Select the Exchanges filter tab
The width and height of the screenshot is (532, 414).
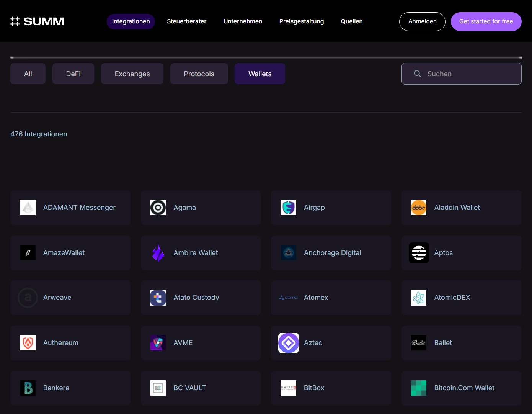click(132, 74)
